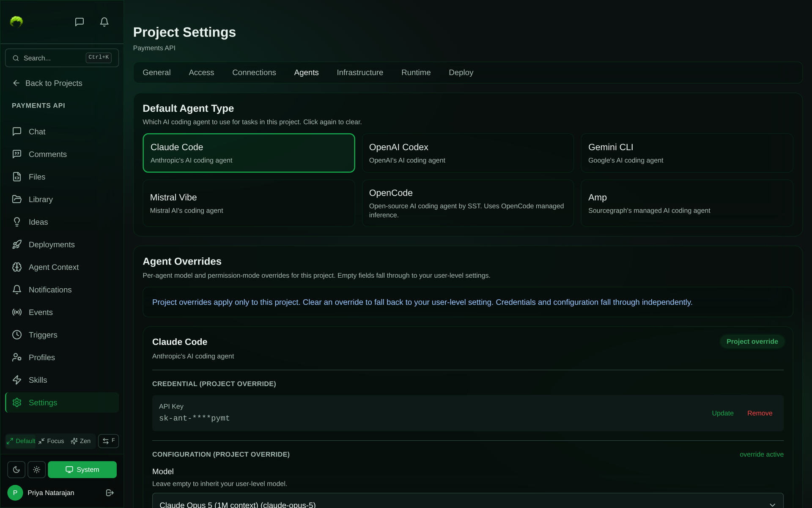The image size is (812, 508).
Task: Open Notifications bell icon in nav list
Action: click(x=17, y=290)
